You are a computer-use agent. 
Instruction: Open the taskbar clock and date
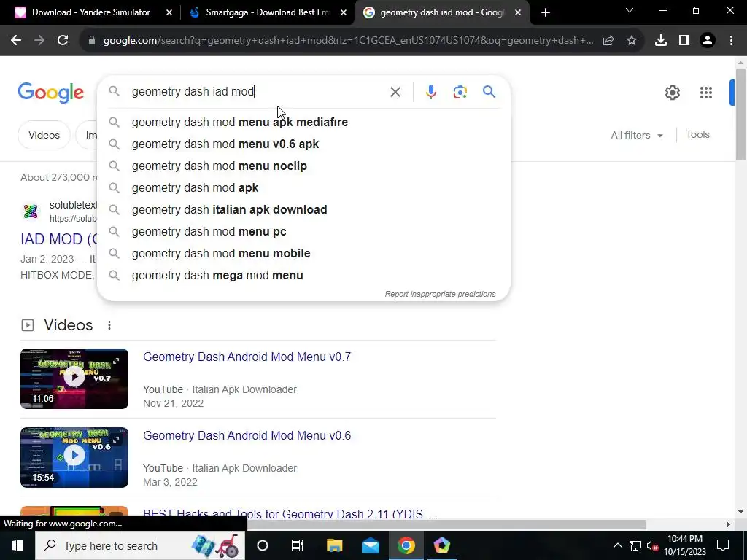point(685,545)
